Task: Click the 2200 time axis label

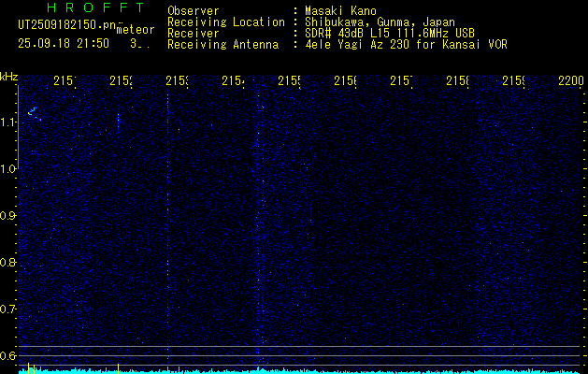Action: tap(571, 80)
